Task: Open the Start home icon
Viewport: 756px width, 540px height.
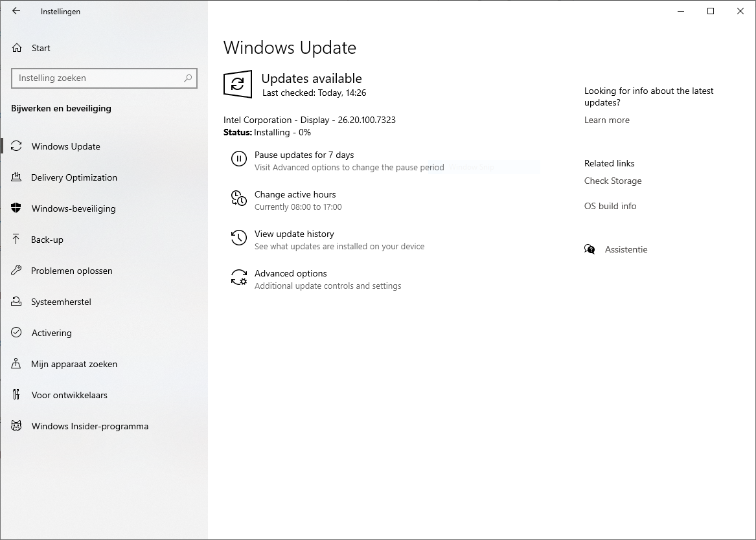Action: point(17,48)
